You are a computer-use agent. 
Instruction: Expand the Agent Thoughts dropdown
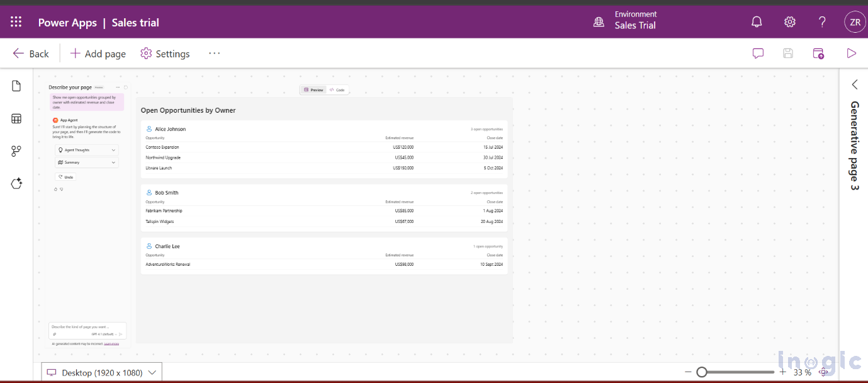86,149
